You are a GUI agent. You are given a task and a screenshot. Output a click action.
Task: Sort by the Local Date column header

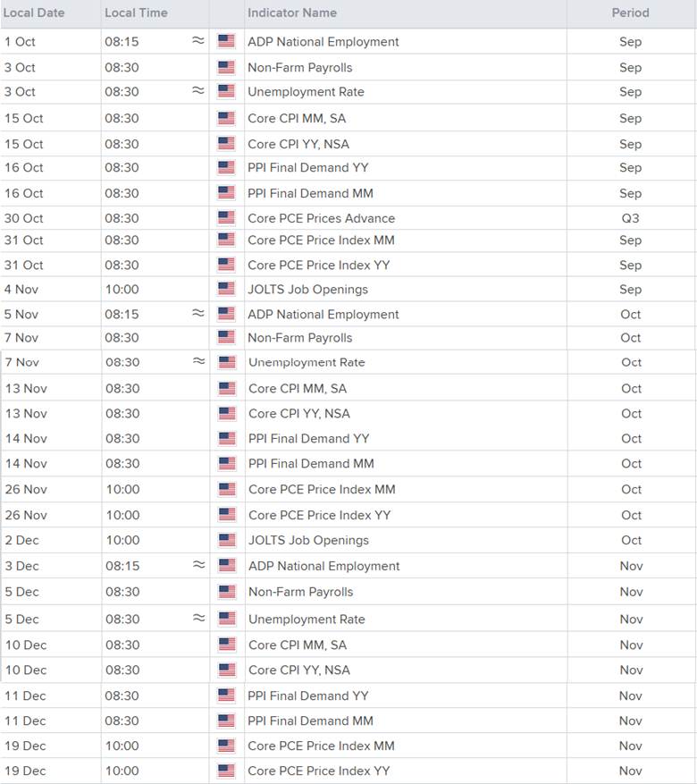pyautogui.click(x=34, y=13)
